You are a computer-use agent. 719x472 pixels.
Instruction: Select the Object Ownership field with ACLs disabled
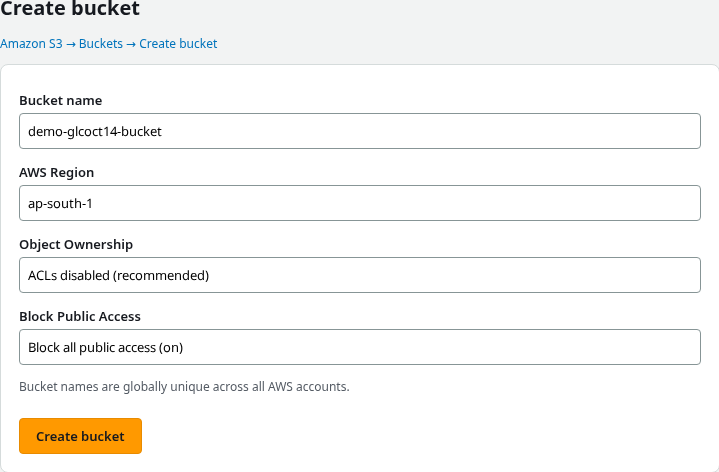point(360,275)
